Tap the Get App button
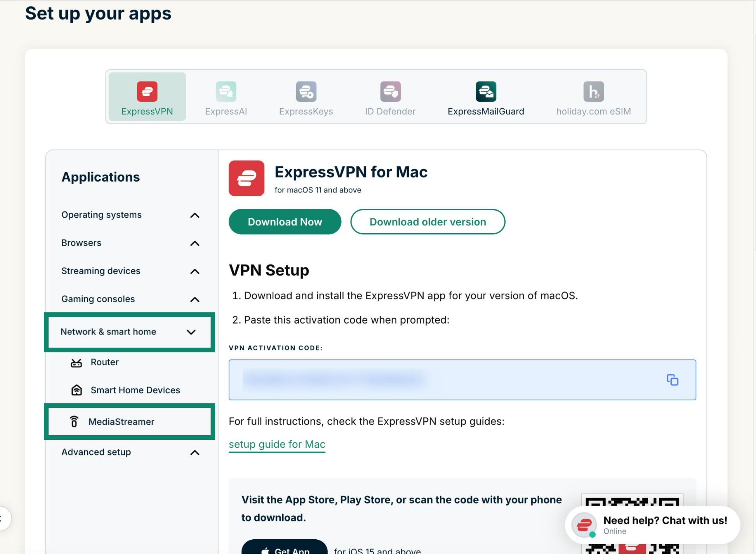 point(284,547)
